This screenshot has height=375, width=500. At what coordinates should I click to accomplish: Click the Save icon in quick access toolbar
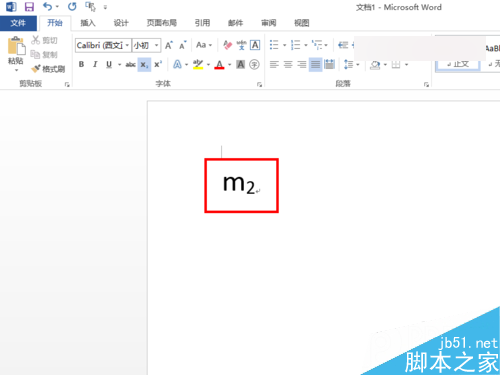coord(29,7)
